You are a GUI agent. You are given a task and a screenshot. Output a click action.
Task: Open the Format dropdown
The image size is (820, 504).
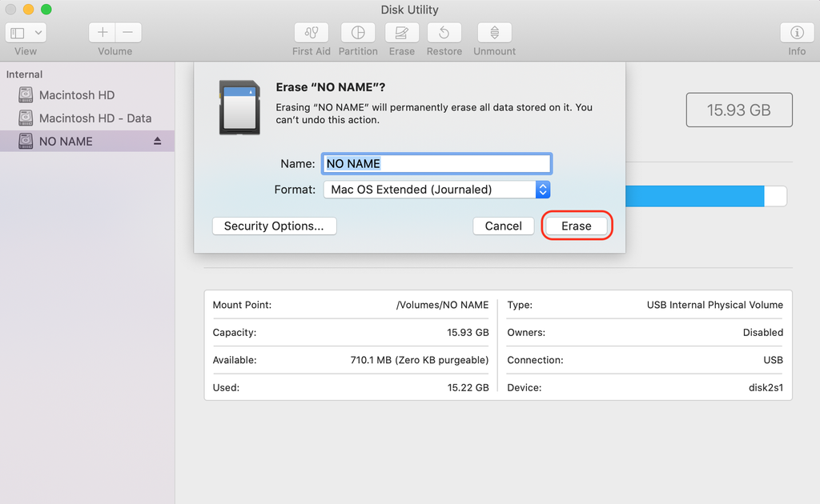point(543,190)
